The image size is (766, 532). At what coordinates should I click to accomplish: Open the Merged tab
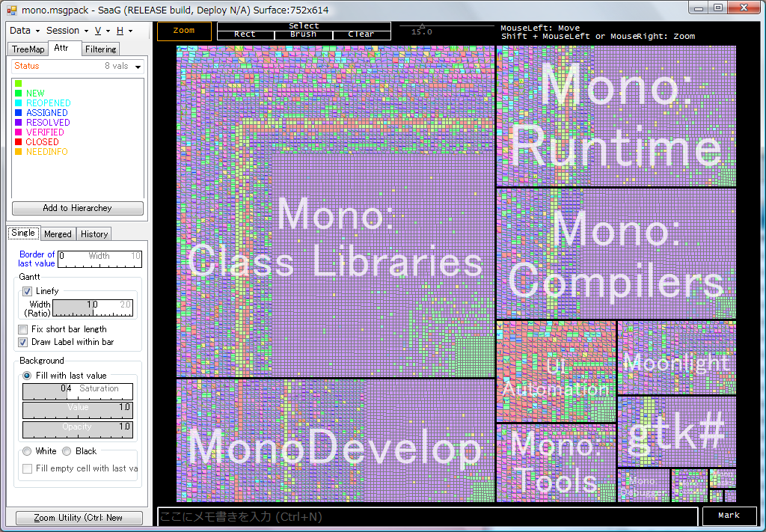(x=58, y=234)
